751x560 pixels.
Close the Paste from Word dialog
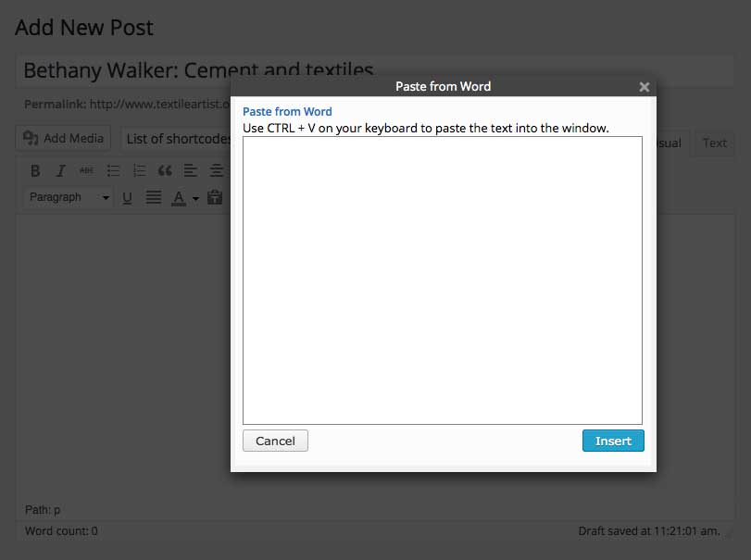(x=645, y=87)
